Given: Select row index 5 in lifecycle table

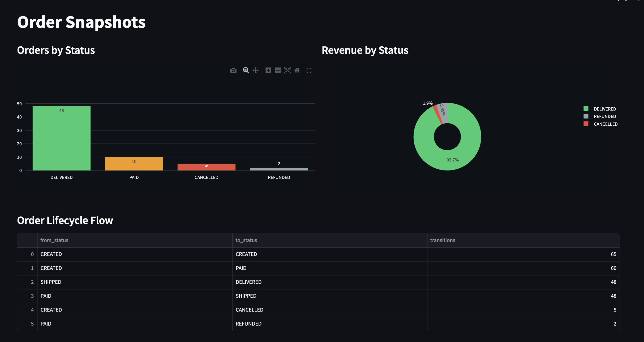Looking at the screenshot, I should [x=27, y=324].
